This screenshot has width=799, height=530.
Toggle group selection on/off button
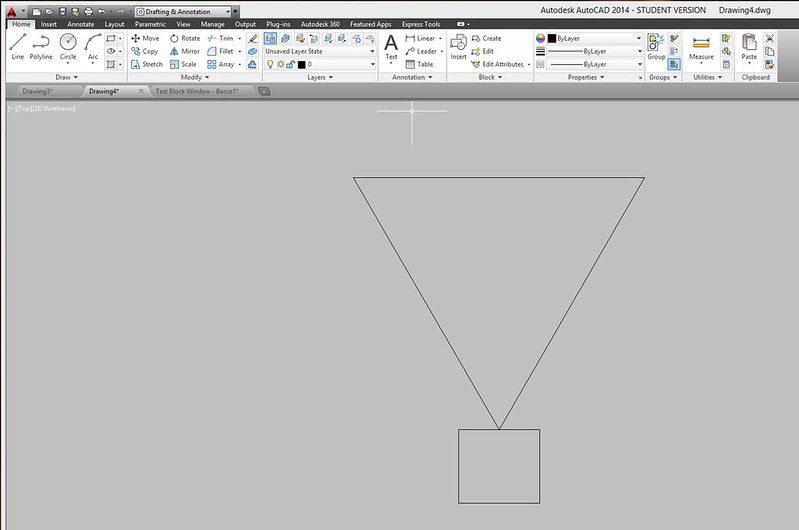[x=674, y=64]
